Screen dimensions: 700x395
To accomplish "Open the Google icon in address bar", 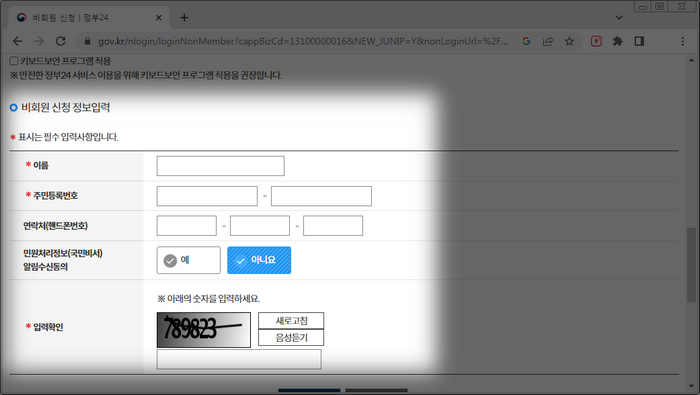I will click(x=526, y=42).
